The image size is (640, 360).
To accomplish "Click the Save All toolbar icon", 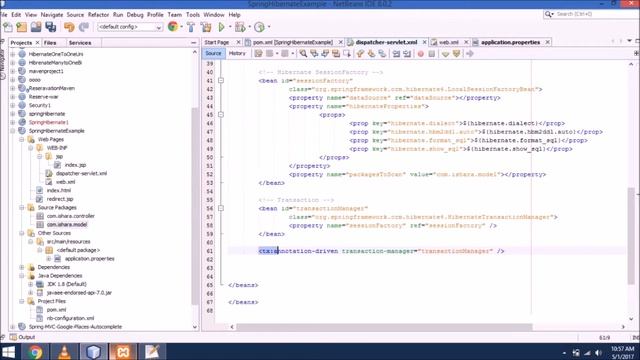I will coord(51,27).
